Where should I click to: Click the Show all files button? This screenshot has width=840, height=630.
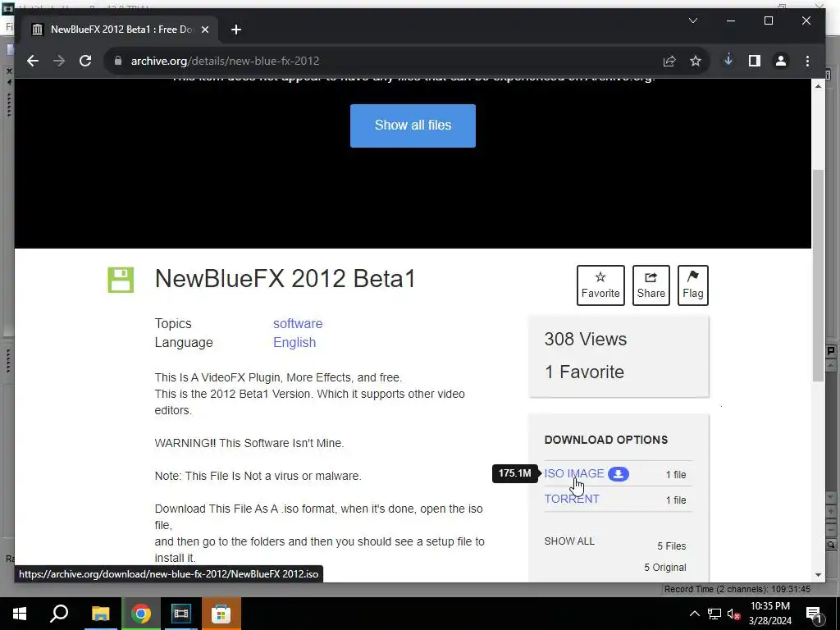(x=413, y=126)
